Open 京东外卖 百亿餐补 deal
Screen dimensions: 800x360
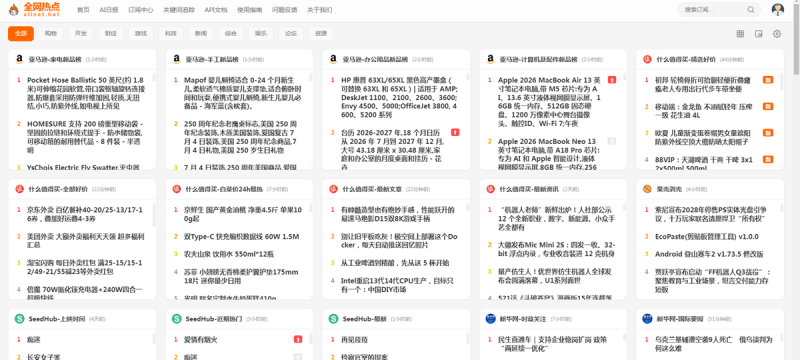[x=86, y=214]
